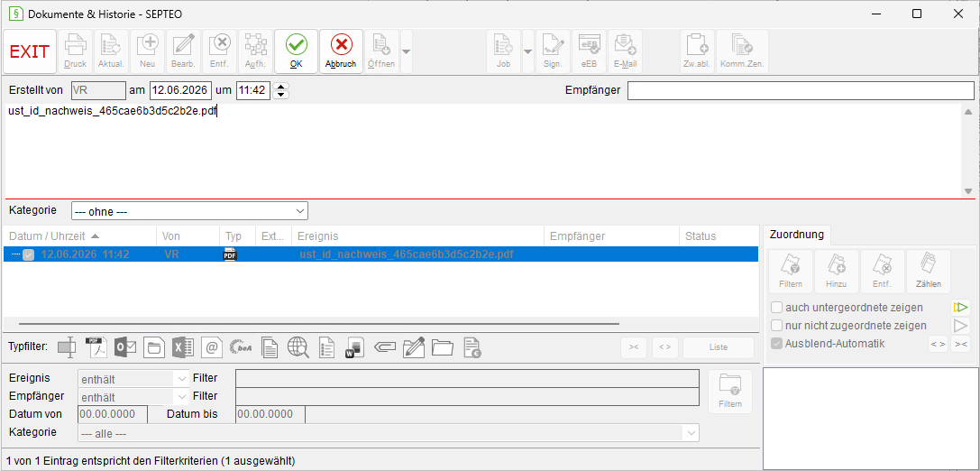This screenshot has height=471, width=980.
Task: Click the Empfänger input field at top
Action: pyautogui.click(x=801, y=90)
